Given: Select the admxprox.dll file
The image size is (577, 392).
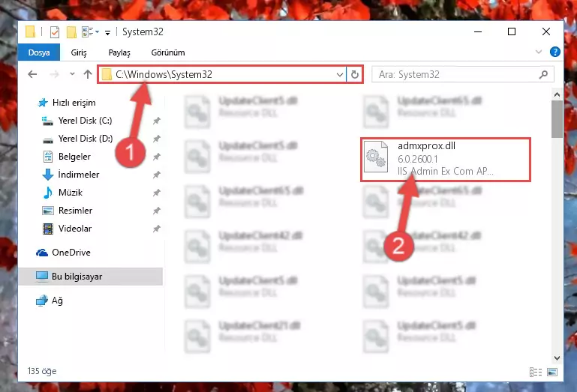Looking at the screenshot, I should 445,159.
